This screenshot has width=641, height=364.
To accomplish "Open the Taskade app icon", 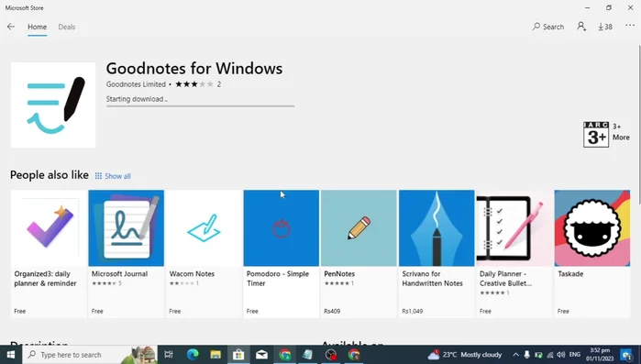I will coord(592,228).
